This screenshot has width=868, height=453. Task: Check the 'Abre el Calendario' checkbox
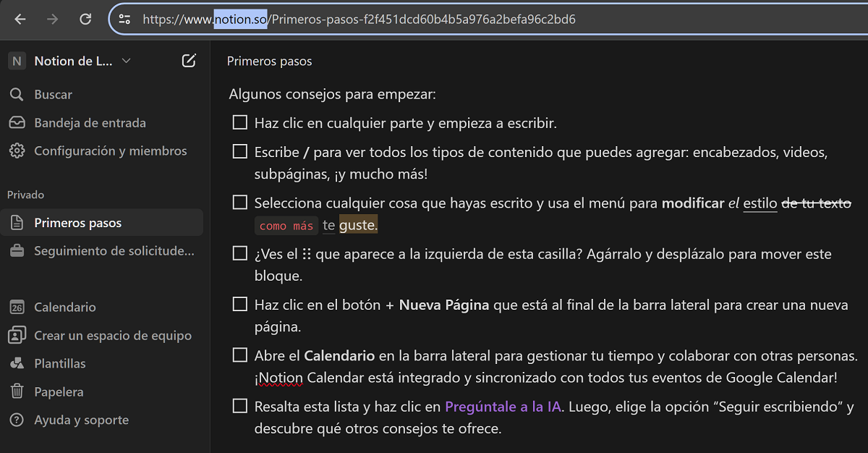(239, 355)
